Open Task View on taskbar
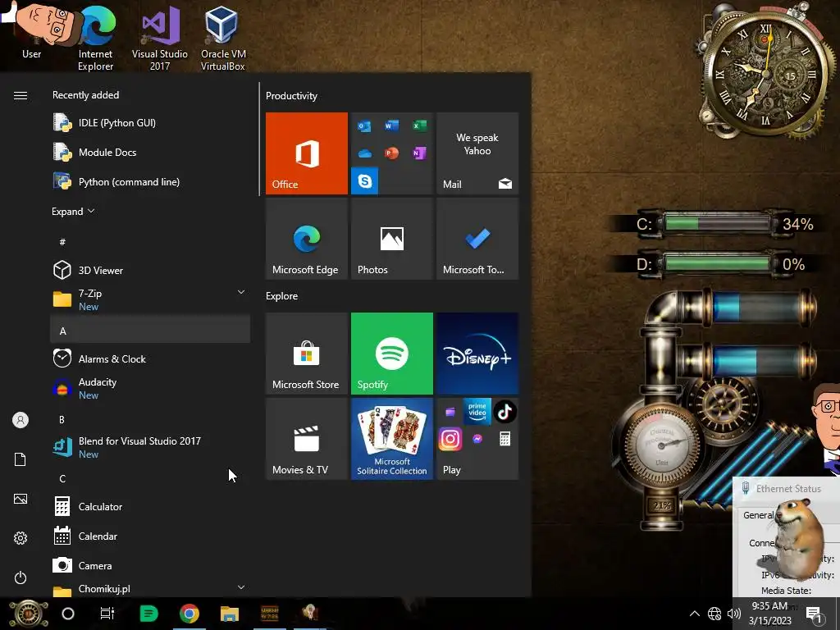Viewport: 840px width, 630px height. pyautogui.click(x=107, y=614)
